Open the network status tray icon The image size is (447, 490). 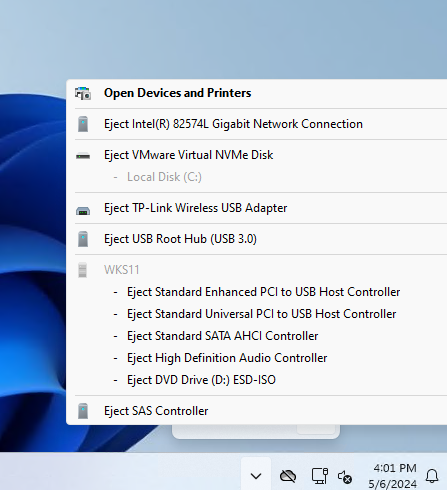pyautogui.click(x=320, y=476)
